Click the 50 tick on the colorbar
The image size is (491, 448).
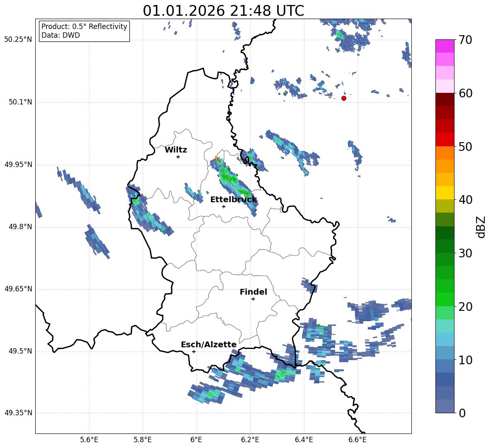(465, 146)
